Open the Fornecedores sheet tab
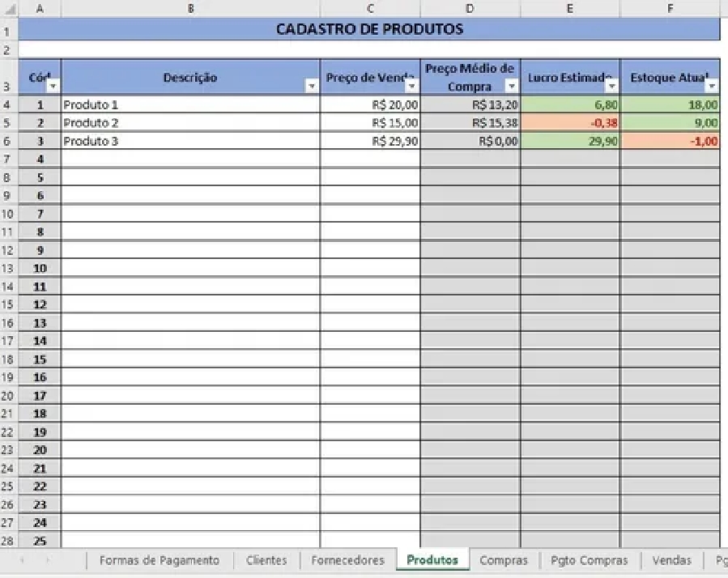Image resolution: width=728 pixels, height=578 pixels. tap(347, 560)
